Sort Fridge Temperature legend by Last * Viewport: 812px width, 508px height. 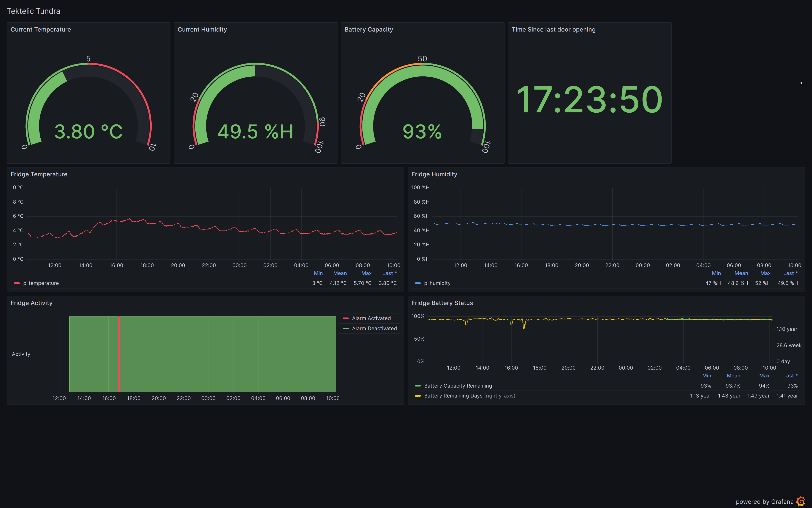[x=390, y=273]
